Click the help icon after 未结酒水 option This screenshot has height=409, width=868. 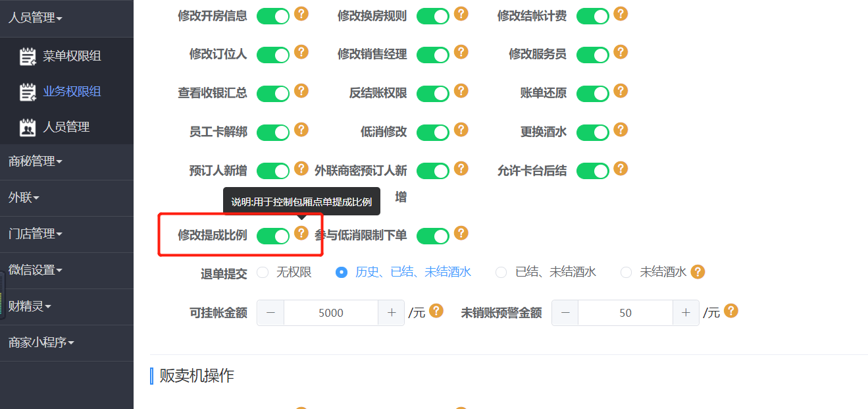point(698,271)
